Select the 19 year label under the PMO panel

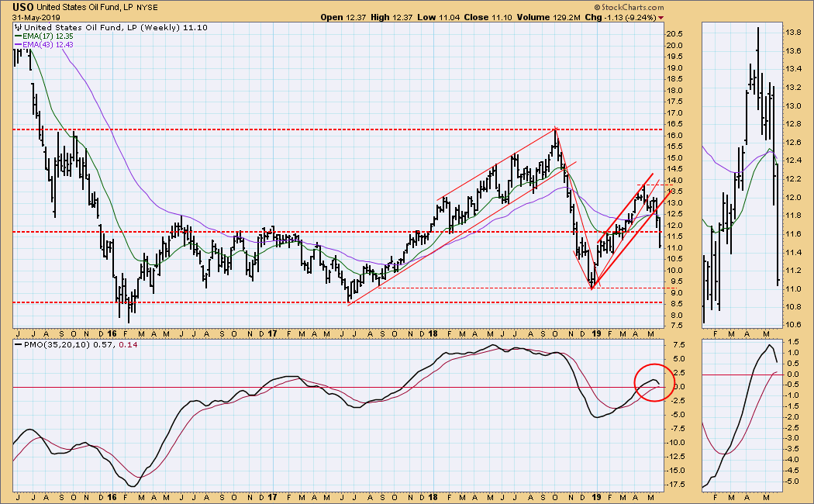(x=595, y=496)
